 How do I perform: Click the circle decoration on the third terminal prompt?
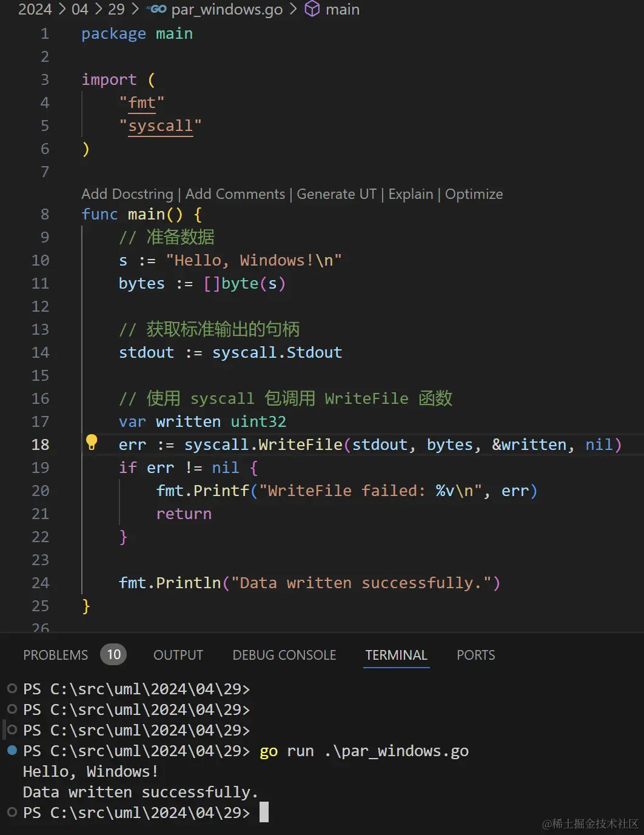[11, 729]
